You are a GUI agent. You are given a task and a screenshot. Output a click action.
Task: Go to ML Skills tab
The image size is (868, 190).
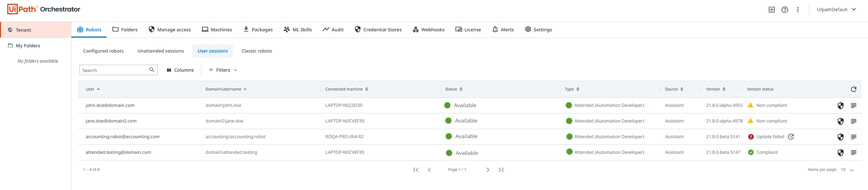[x=298, y=30]
